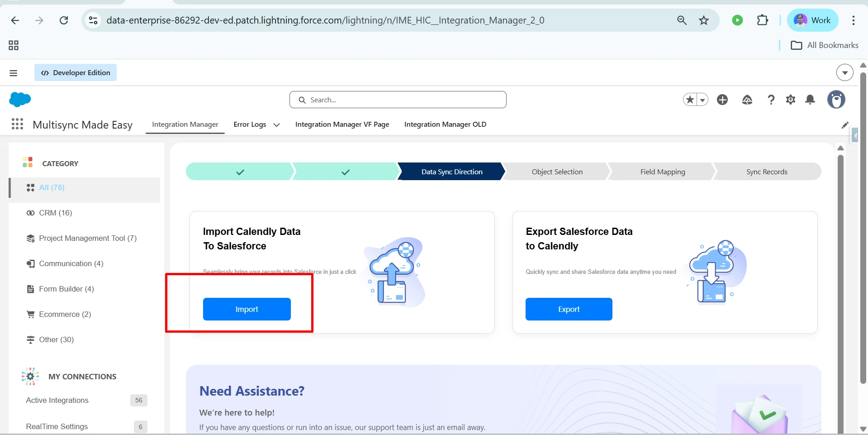Open Active Integrations list
868x435 pixels.
pyautogui.click(x=57, y=400)
